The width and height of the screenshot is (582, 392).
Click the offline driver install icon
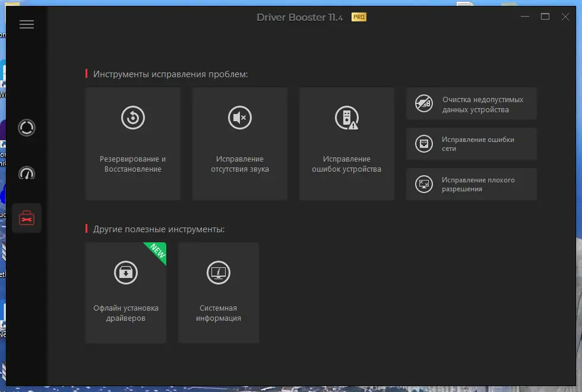[x=126, y=273]
